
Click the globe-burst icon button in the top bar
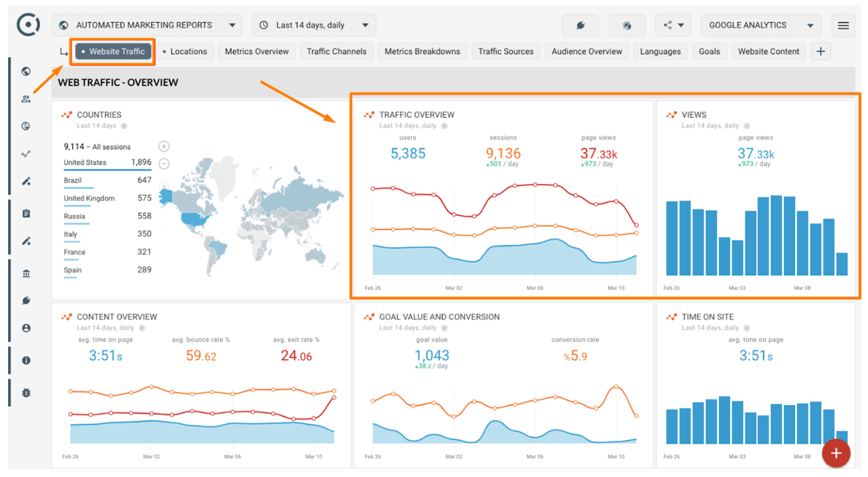(626, 26)
